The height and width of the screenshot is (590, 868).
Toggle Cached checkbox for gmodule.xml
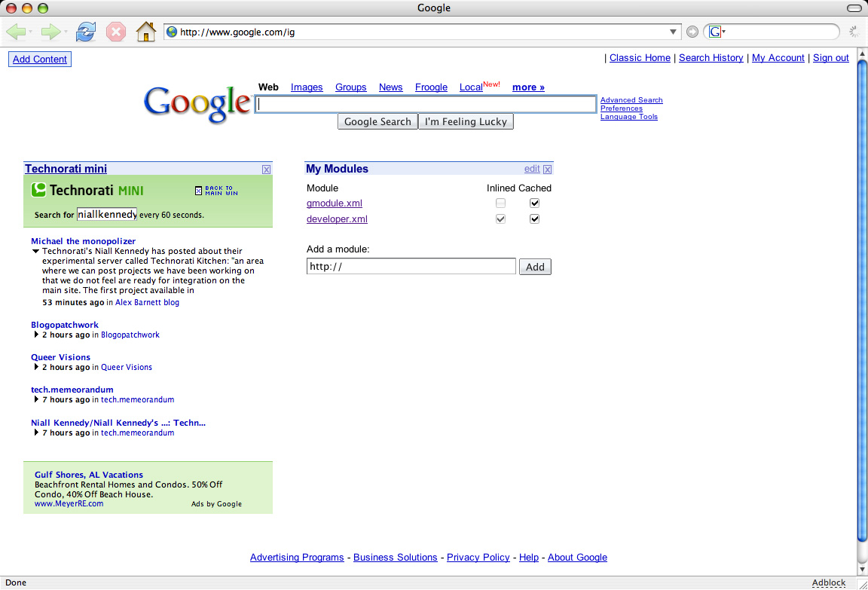point(534,203)
